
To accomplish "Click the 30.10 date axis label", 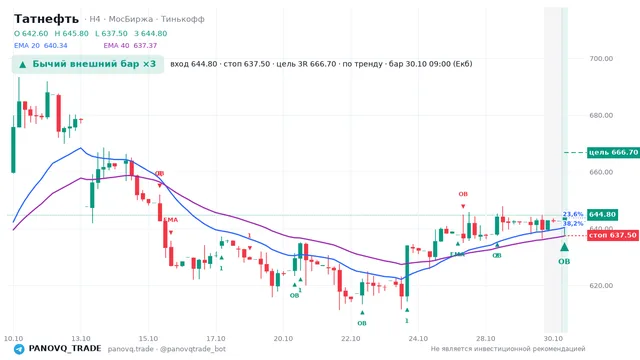I will (x=553, y=339).
